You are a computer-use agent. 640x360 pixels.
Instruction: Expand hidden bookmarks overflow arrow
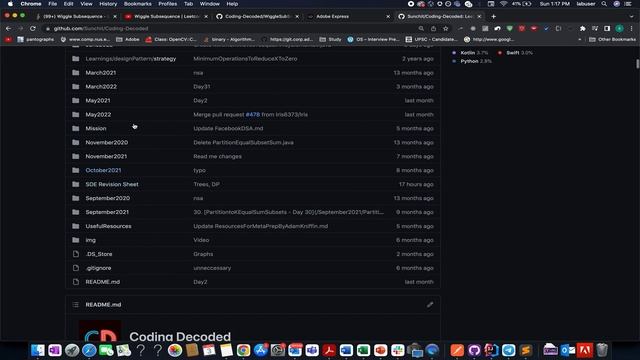580,40
